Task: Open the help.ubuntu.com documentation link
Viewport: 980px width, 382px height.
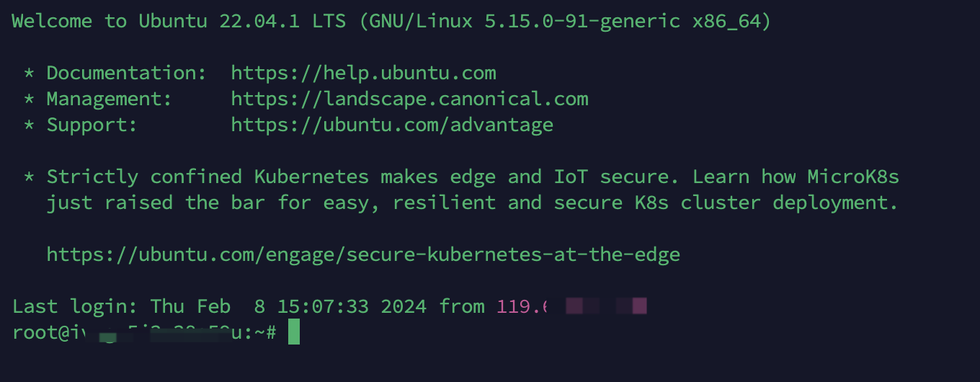Action: [x=363, y=73]
